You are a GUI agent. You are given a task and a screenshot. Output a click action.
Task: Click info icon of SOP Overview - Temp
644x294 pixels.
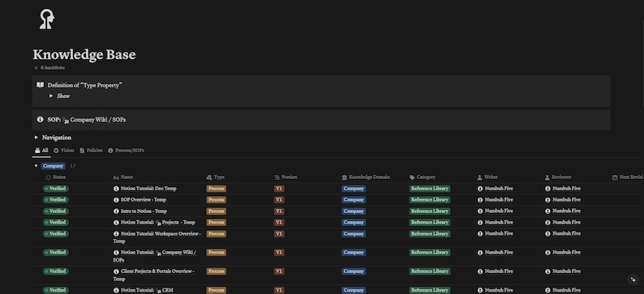[116, 200]
